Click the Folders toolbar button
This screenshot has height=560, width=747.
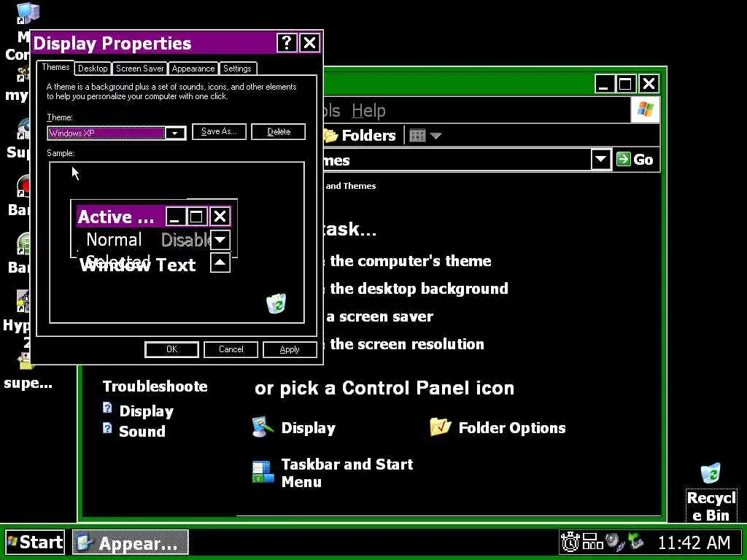point(360,136)
